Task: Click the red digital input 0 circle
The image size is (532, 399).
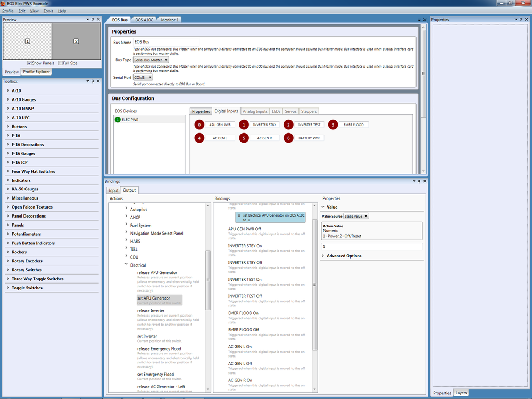Action: pyautogui.click(x=199, y=124)
